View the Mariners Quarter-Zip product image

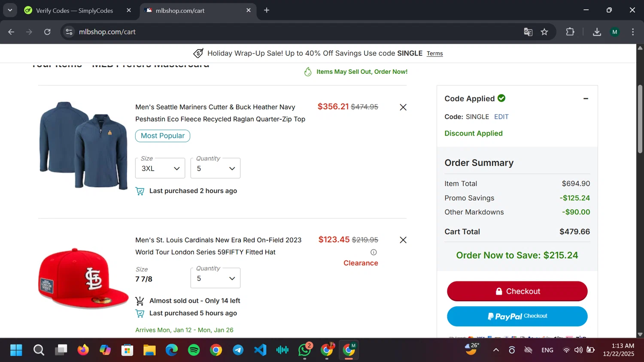(83, 145)
